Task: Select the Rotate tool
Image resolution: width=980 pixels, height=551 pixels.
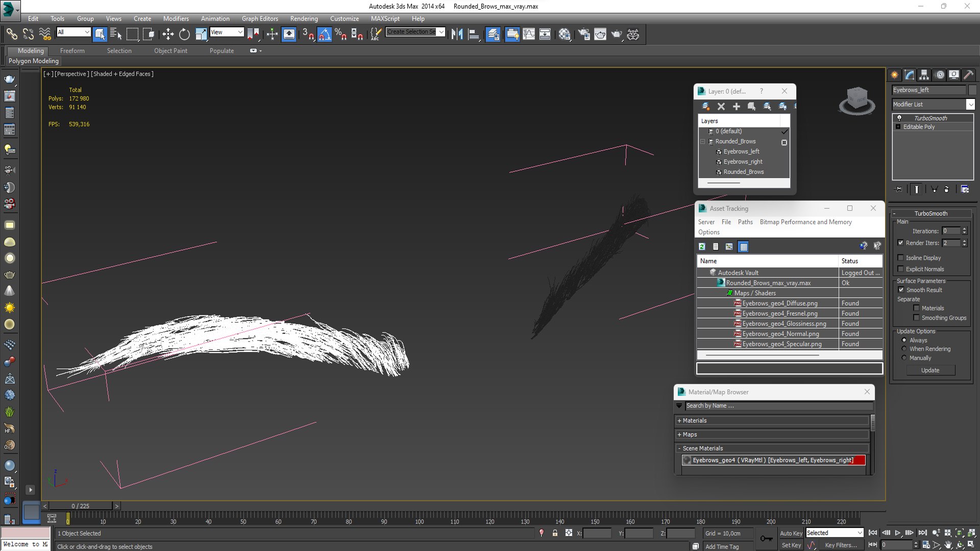Action: point(184,34)
